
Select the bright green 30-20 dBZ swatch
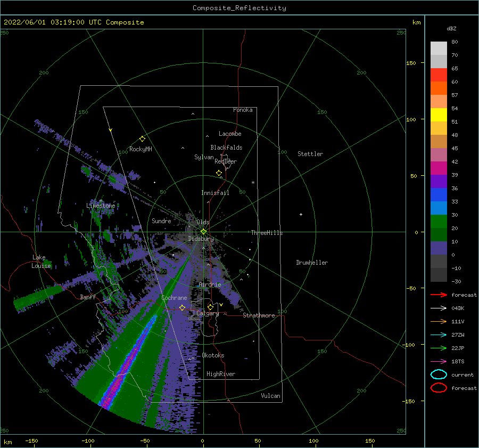tap(439, 222)
